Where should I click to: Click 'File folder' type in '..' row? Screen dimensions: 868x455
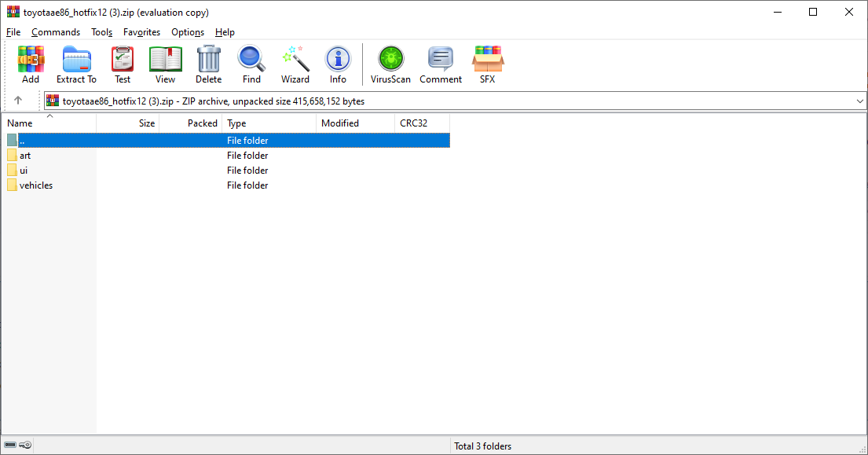point(247,141)
